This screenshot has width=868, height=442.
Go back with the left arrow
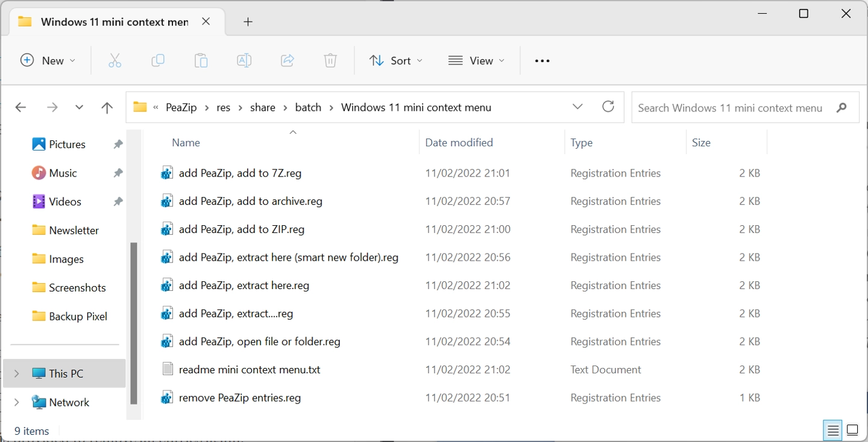pyautogui.click(x=20, y=108)
